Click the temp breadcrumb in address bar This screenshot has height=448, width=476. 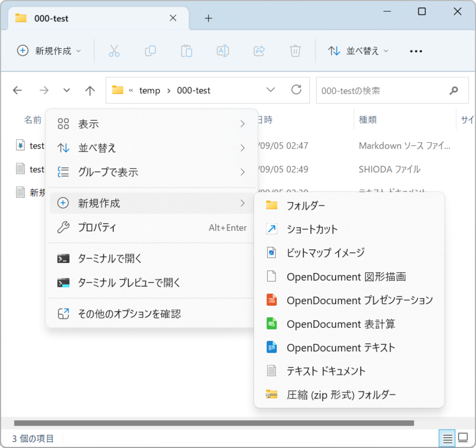click(x=150, y=90)
